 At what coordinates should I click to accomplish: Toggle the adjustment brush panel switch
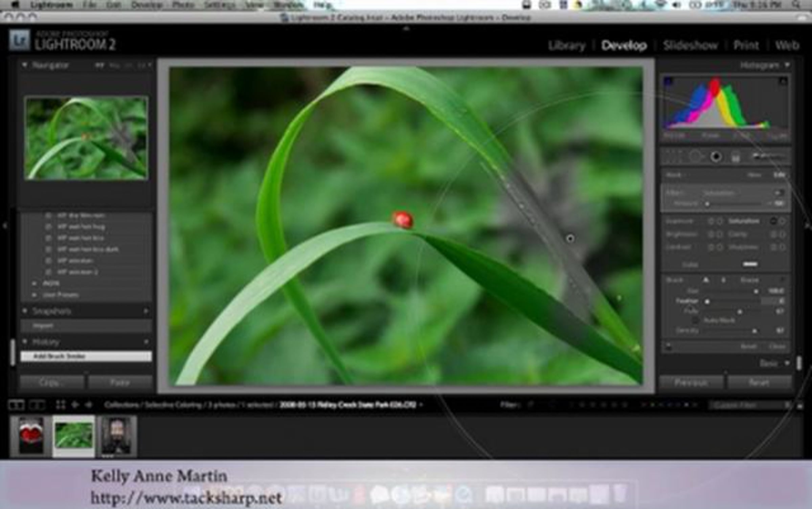click(x=669, y=346)
